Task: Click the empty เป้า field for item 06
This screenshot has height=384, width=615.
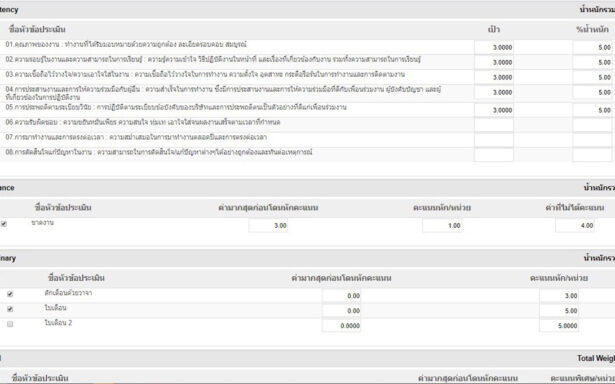Action: [x=494, y=125]
